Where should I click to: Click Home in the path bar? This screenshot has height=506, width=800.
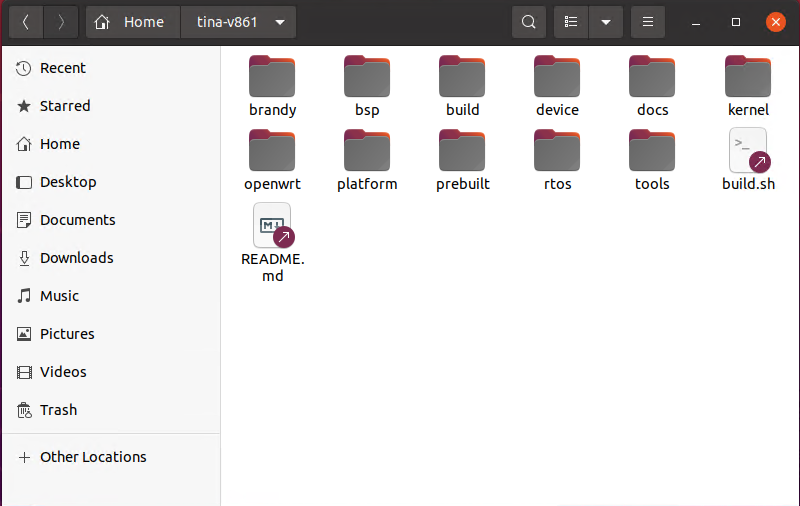coord(133,22)
